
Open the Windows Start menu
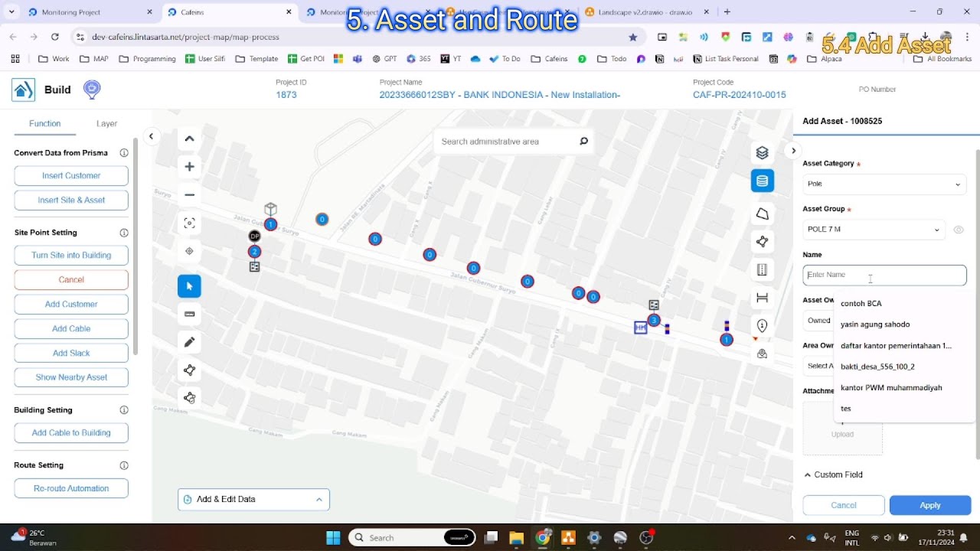333,538
